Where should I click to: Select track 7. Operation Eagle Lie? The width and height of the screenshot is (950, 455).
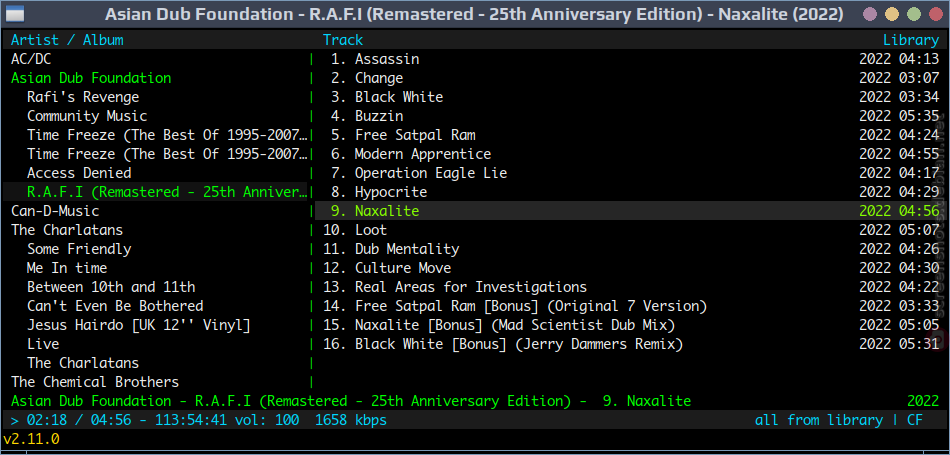pyautogui.click(x=631, y=173)
